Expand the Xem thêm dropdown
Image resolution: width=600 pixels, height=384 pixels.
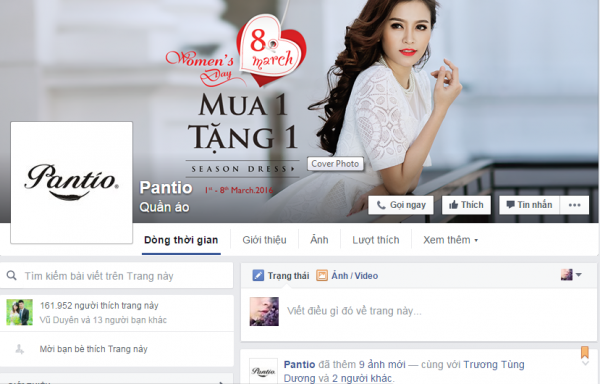click(x=450, y=240)
